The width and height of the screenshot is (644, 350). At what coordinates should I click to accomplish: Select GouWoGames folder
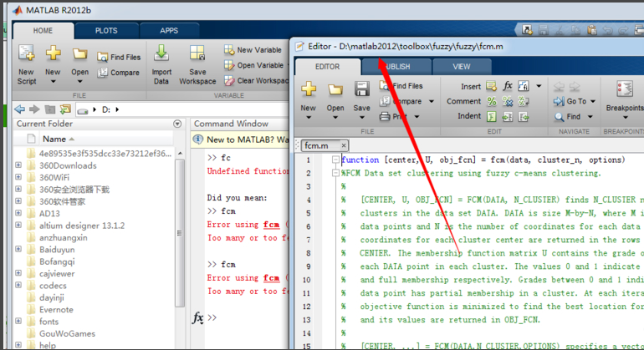click(67, 333)
